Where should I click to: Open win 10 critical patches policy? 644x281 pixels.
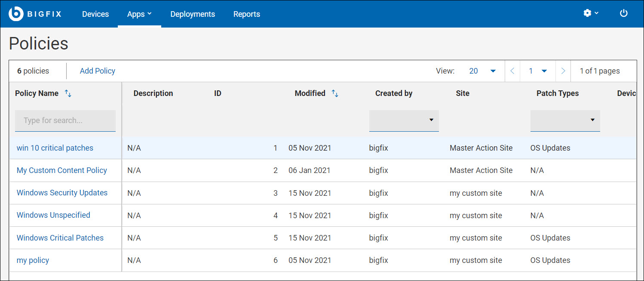55,148
